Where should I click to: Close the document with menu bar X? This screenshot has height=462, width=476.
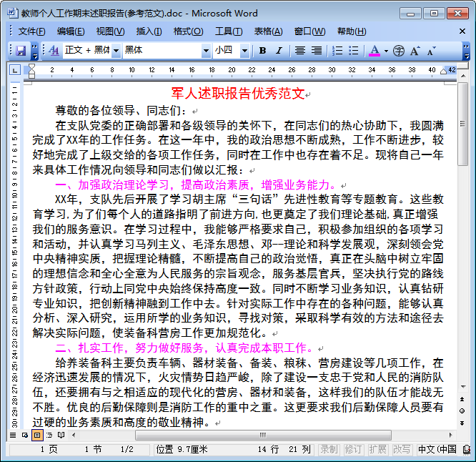[462, 31]
